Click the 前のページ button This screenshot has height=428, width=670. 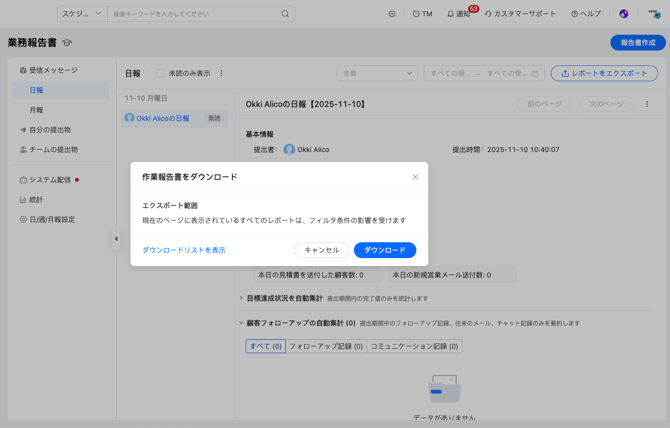pos(544,104)
